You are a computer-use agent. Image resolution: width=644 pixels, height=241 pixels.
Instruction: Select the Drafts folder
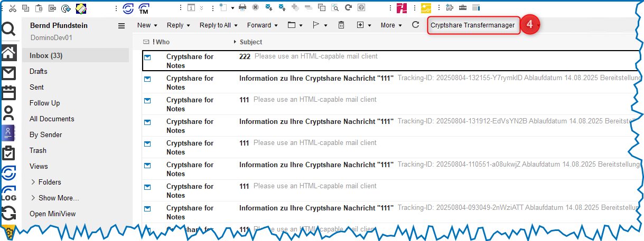tap(39, 71)
